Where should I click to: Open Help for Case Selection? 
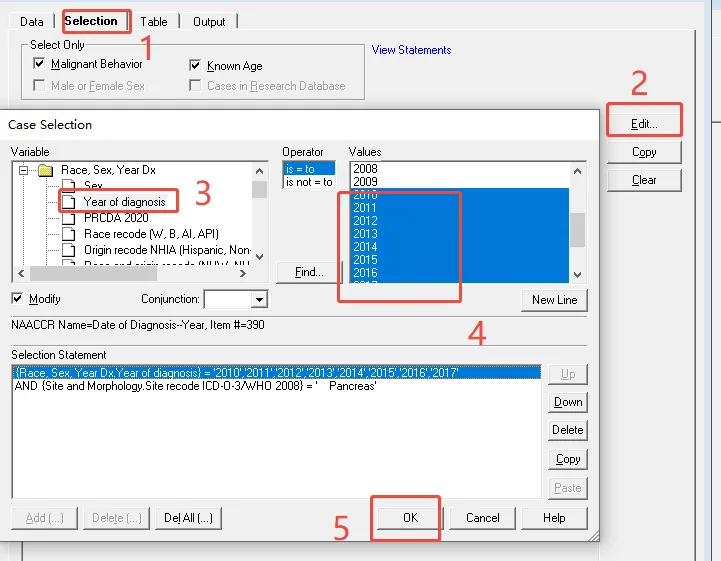554,518
